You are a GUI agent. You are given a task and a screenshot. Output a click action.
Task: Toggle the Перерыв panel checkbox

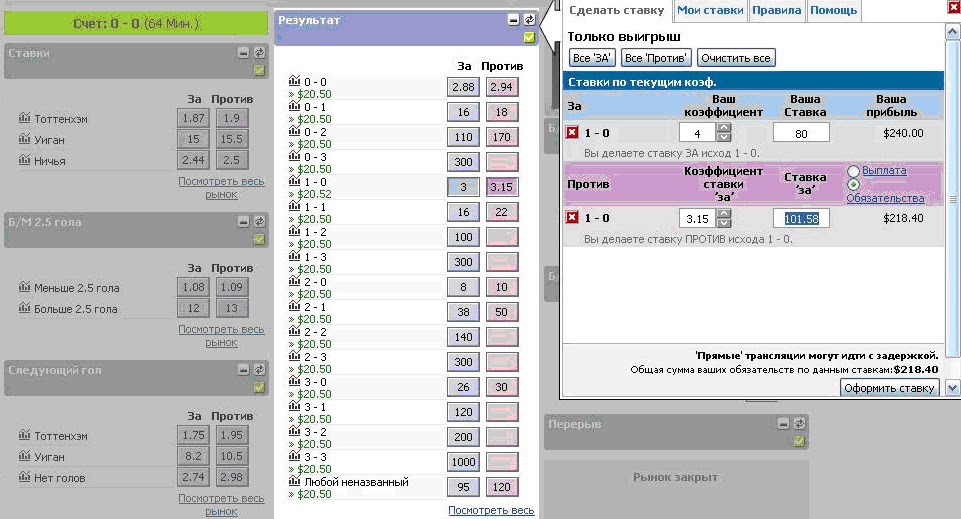(799, 441)
